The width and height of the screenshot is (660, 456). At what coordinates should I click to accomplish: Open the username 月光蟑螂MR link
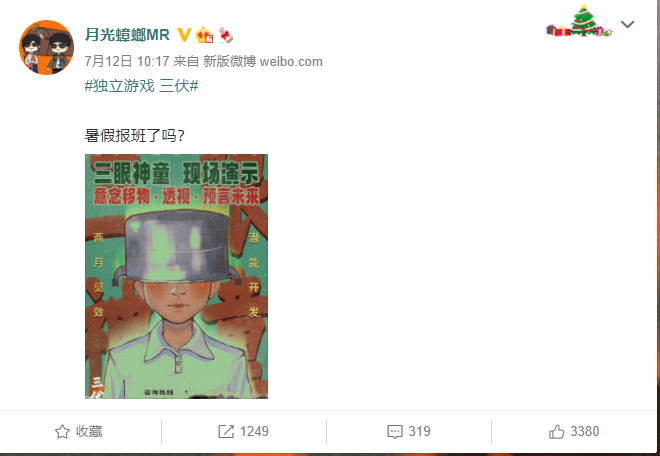127,35
